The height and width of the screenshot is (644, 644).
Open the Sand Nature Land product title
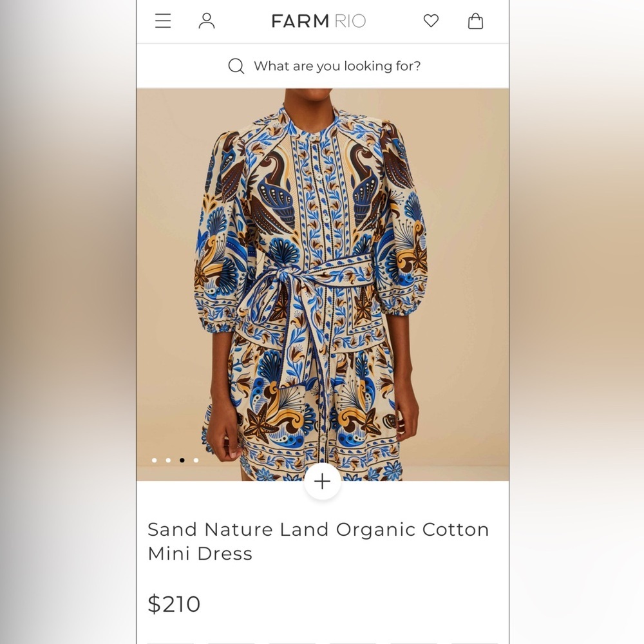click(x=319, y=541)
